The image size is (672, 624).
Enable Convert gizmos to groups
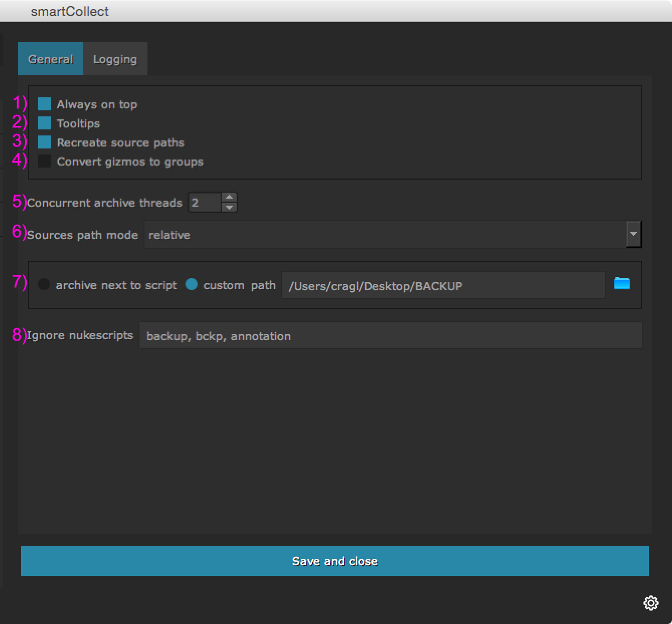pyautogui.click(x=45, y=162)
